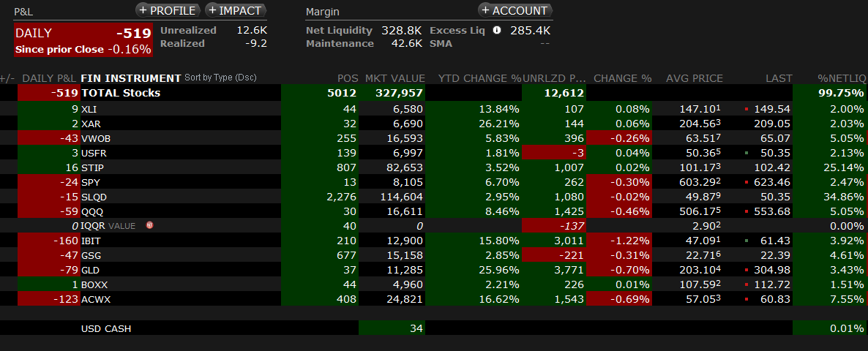Viewport: 868px width, 351px height.
Task: Click SPY last price 623.46
Action: [x=771, y=182]
